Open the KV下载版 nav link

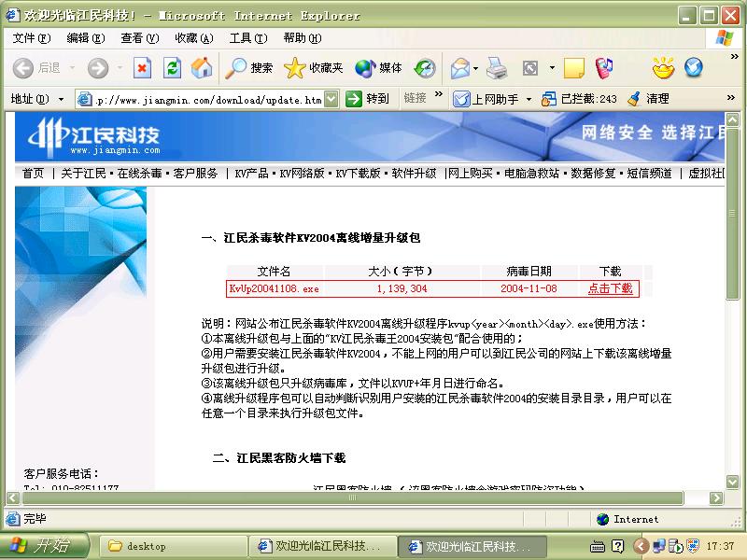tap(358, 174)
